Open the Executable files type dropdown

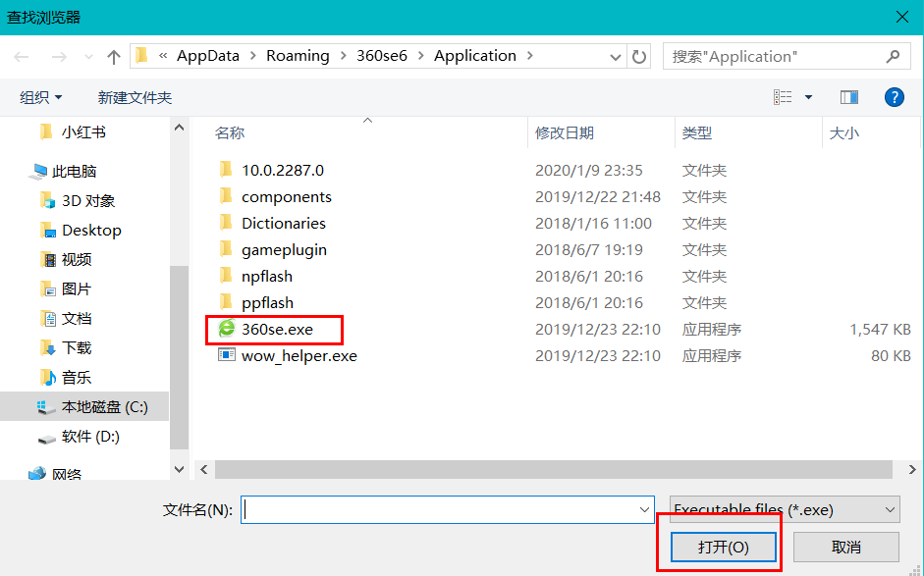785,509
